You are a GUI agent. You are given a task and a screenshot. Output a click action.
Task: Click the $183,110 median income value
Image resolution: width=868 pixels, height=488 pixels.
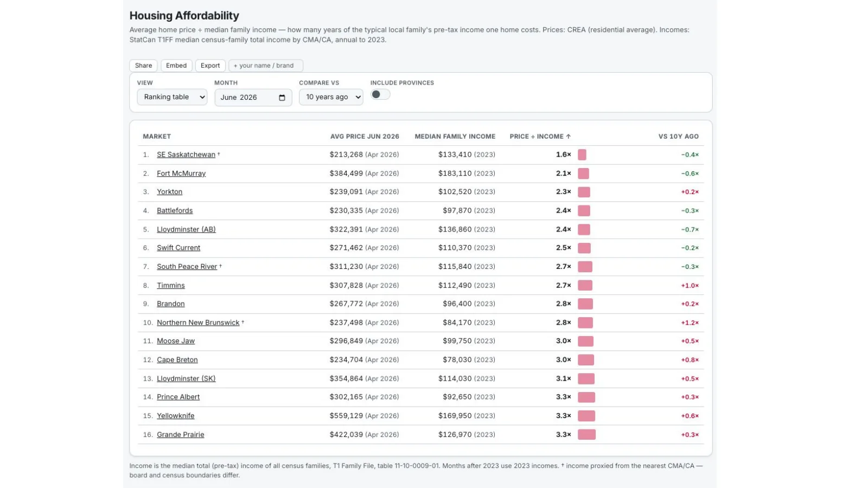[x=455, y=174]
